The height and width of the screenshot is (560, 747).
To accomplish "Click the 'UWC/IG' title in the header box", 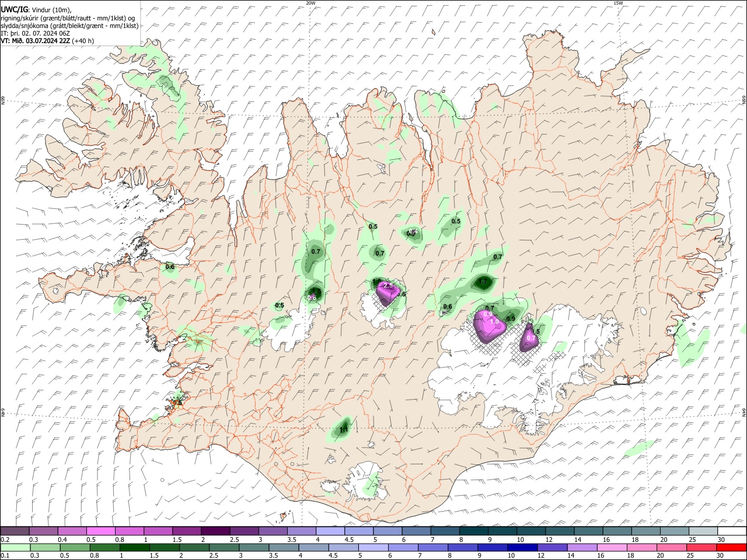I will [13, 9].
